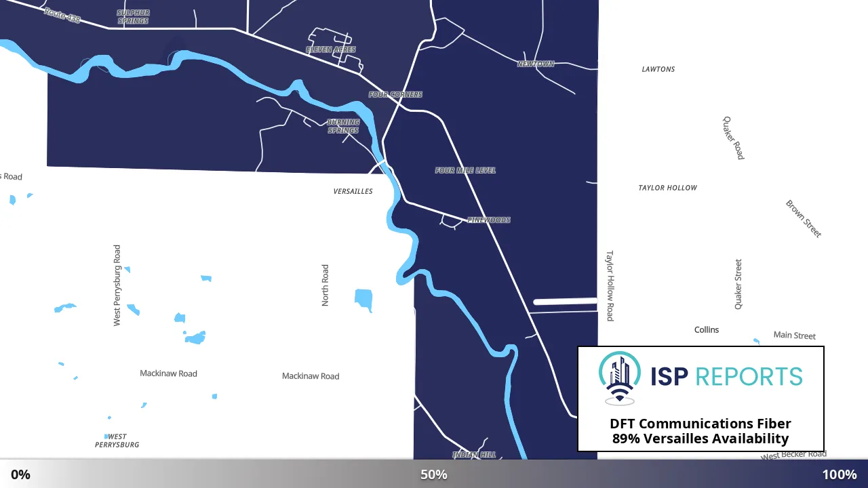Screen dimensions: 868x488
Task: Click the VERSAILLES town label
Action: [353, 191]
